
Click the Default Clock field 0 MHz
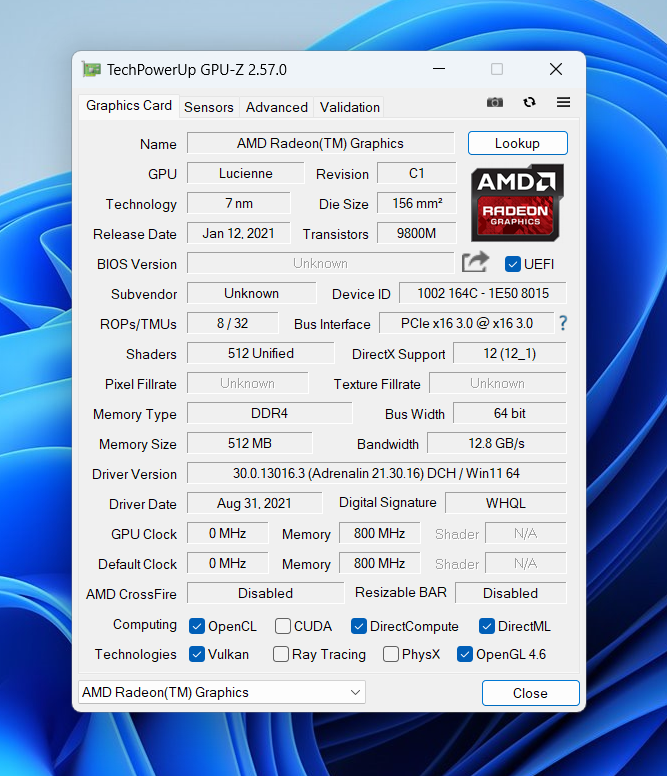pyautogui.click(x=228, y=563)
